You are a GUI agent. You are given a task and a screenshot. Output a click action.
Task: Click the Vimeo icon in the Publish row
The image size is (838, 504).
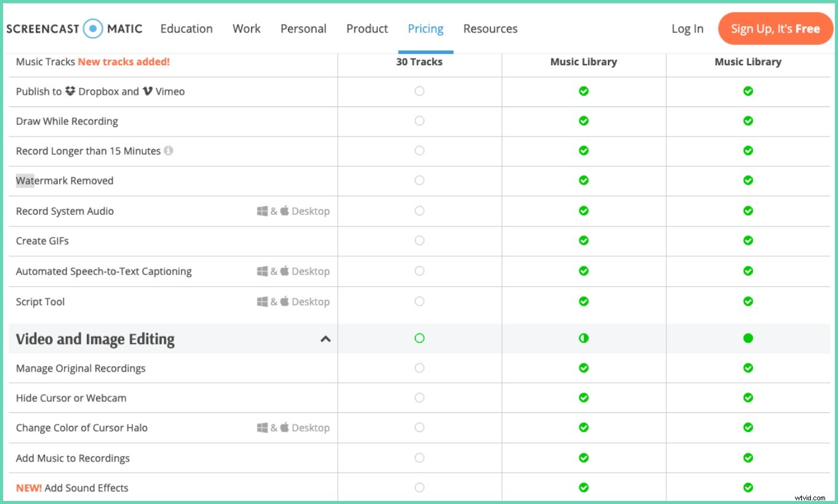(x=147, y=91)
